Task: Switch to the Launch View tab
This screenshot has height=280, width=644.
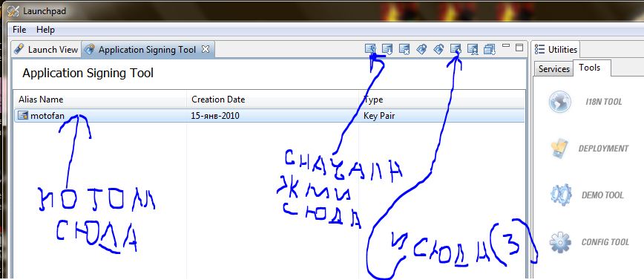Action: pyautogui.click(x=45, y=49)
